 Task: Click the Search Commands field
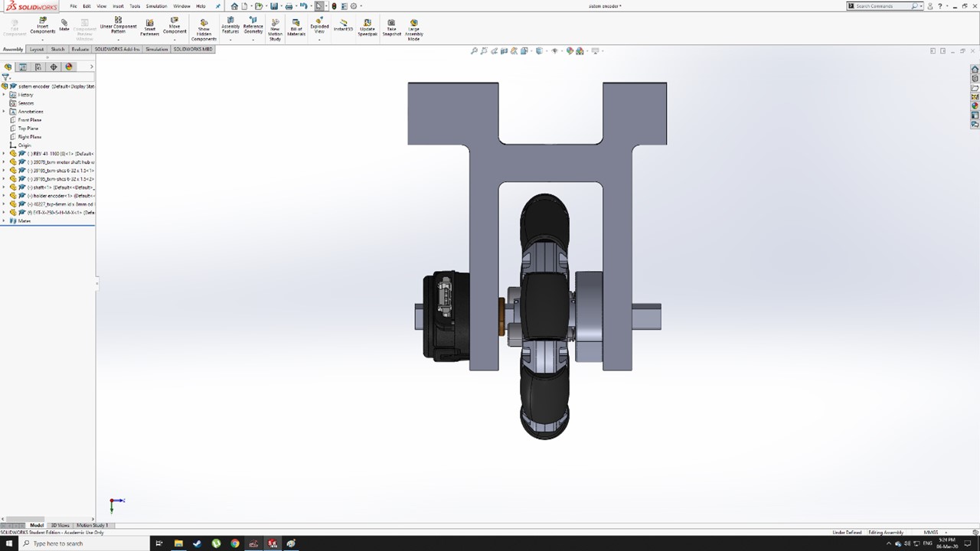(x=884, y=6)
